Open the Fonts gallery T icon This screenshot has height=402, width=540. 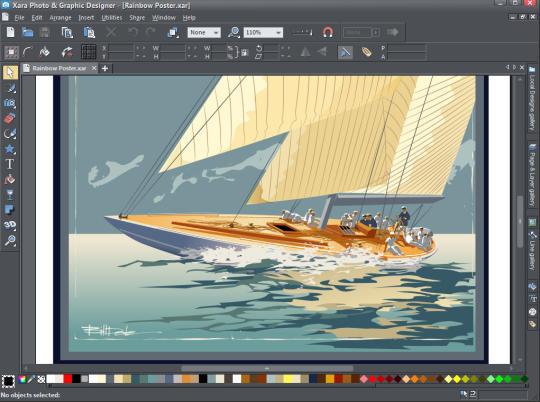(532, 299)
